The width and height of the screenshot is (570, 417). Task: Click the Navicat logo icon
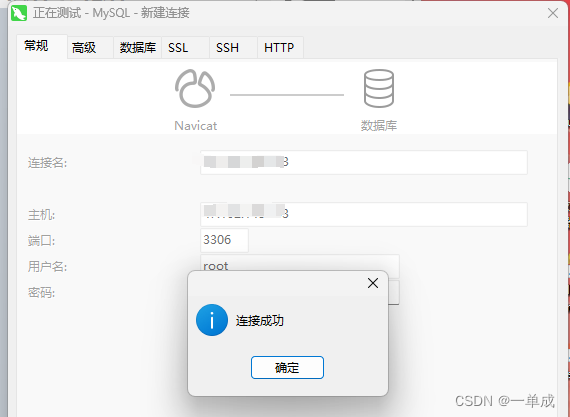click(195, 88)
